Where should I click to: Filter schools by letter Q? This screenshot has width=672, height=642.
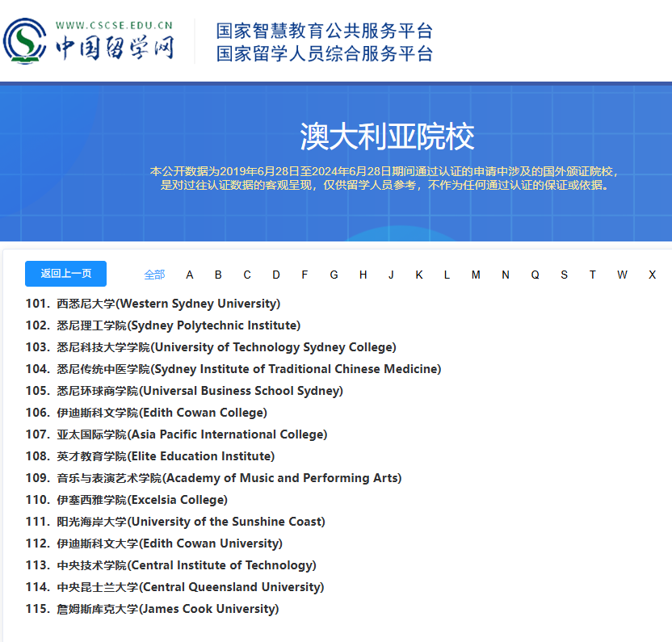[x=535, y=275]
